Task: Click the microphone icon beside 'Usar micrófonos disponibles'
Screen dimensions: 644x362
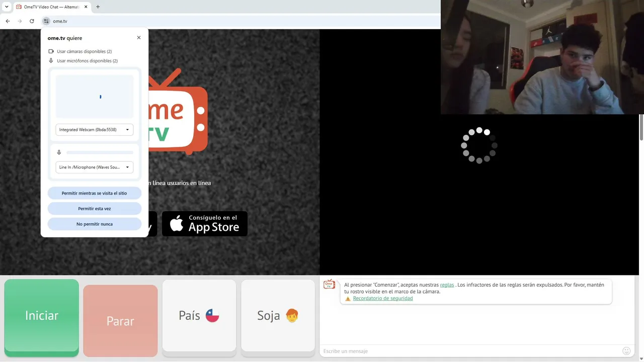Action: point(51,61)
